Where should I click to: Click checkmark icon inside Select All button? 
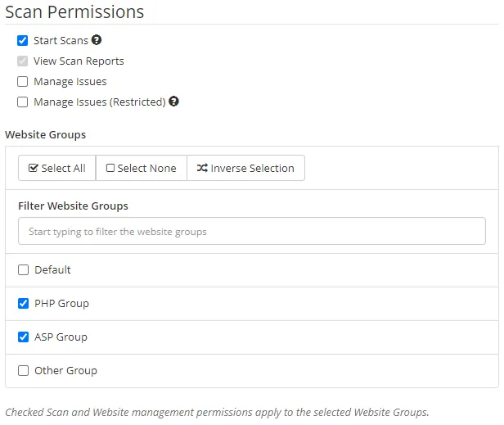pyautogui.click(x=33, y=169)
